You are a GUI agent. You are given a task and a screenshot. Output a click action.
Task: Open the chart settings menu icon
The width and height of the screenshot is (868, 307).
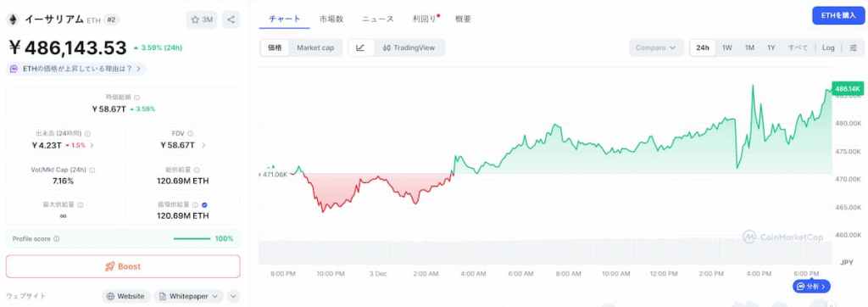(853, 47)
